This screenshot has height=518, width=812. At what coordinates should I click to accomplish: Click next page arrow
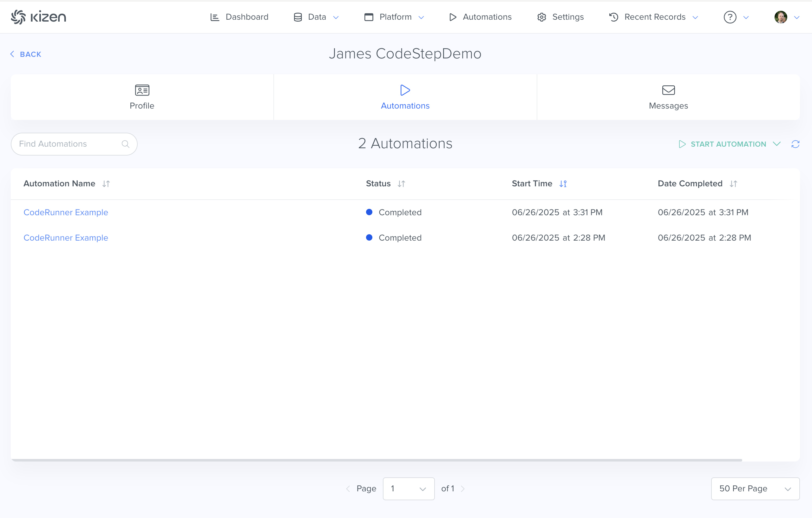463,489
